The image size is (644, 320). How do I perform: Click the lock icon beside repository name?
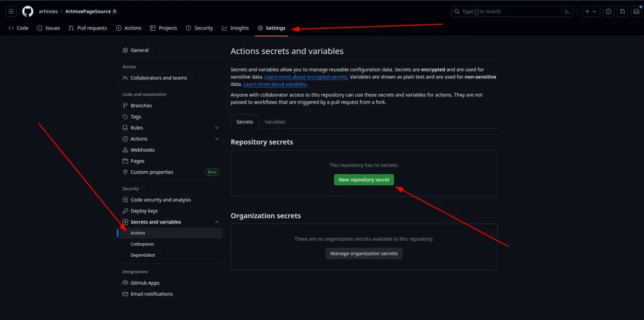click(115, 11)
